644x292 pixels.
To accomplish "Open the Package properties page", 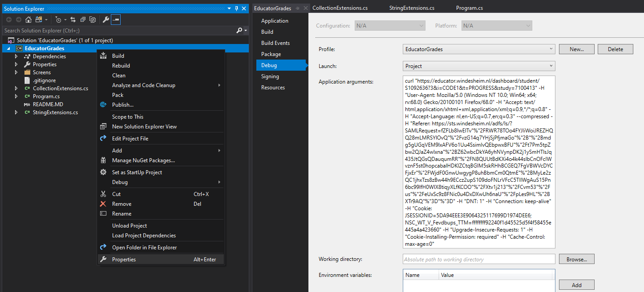I will (x=271, y=54).
